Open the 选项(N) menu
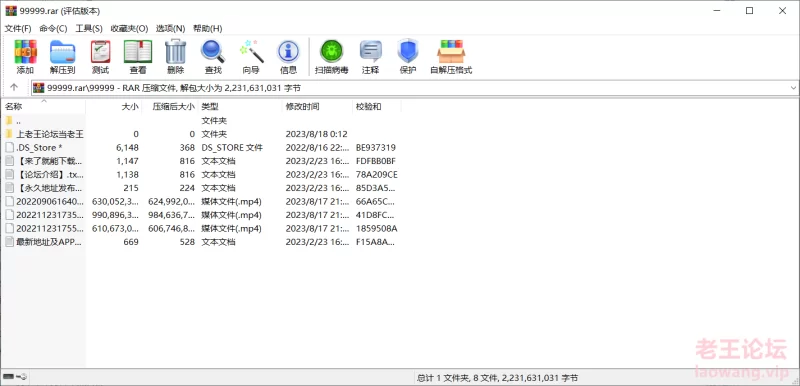Screen dimensions: 800x386 170,29
